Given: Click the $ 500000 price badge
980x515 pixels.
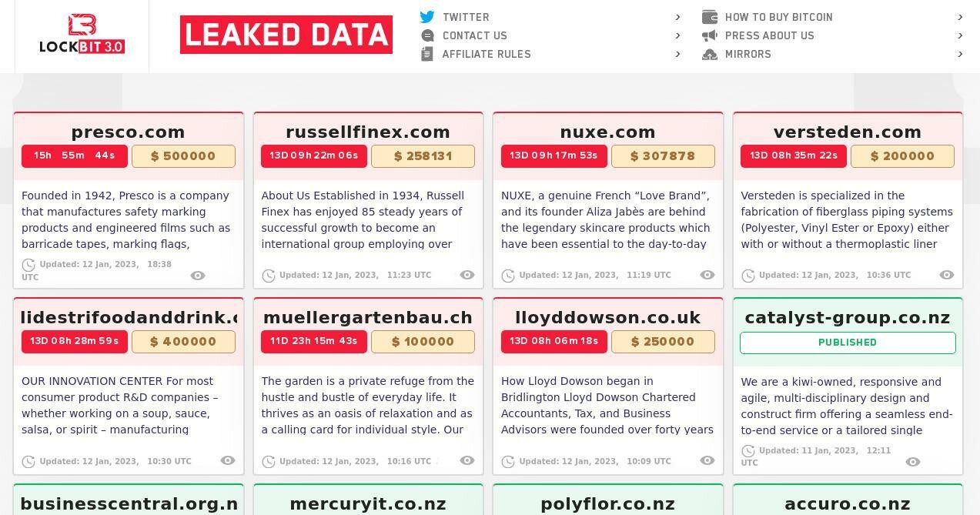Looking at the screenshot, I should 183,156.
